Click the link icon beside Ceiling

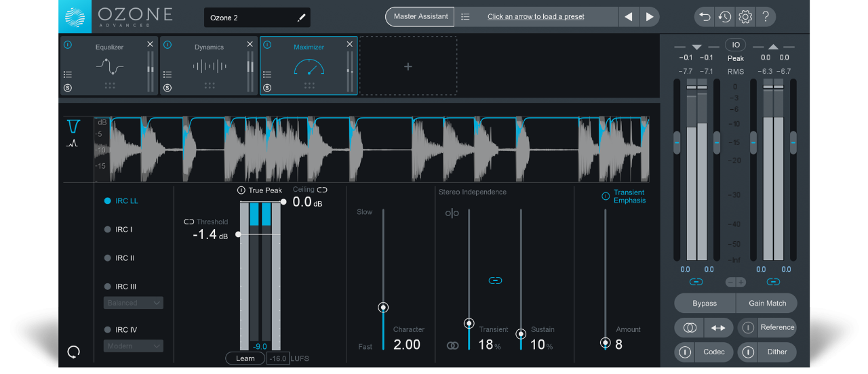point(322,190)
